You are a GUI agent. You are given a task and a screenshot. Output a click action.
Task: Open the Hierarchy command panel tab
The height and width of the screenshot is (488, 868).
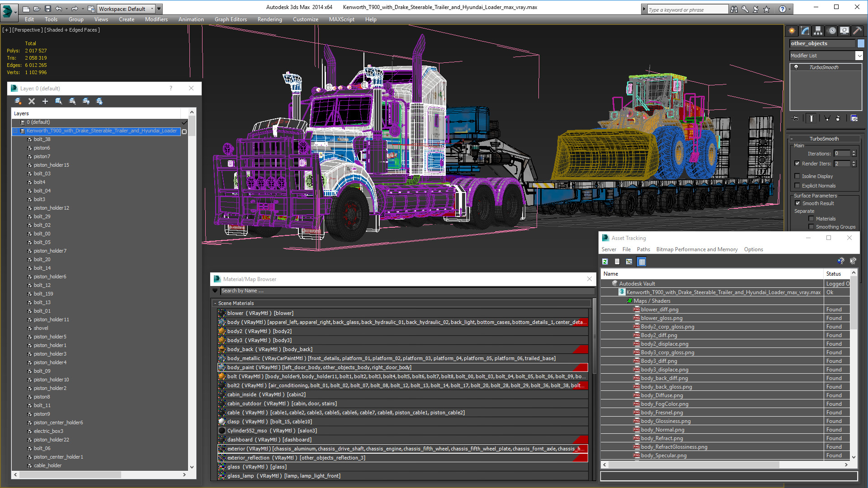pyautogui.click(x=818, y=31)
